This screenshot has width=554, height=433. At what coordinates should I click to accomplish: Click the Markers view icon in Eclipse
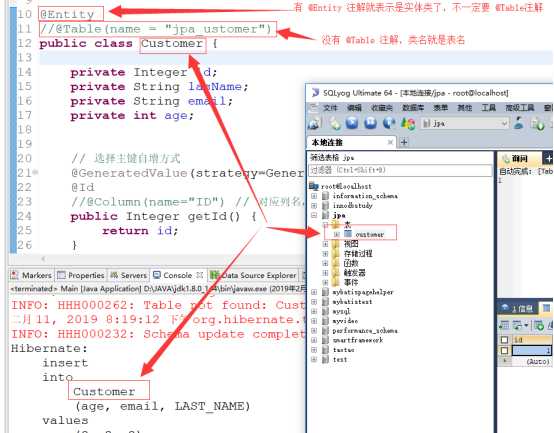[15, 275]
